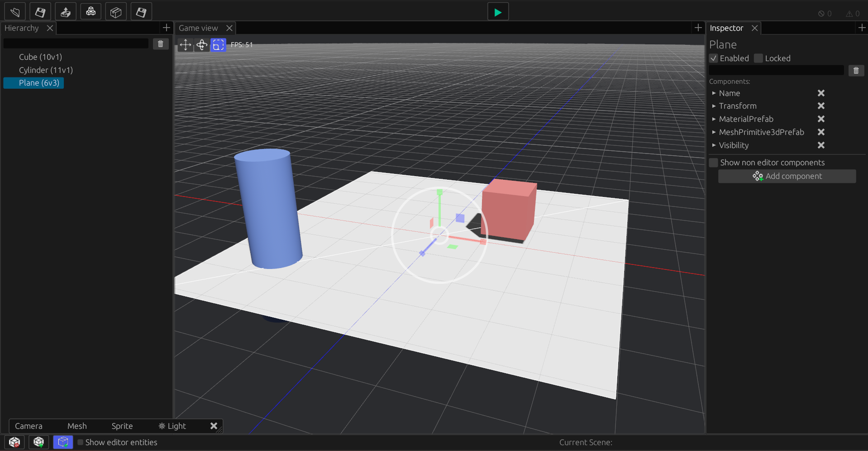Close the Inspector tab

pyautogui.click(x=754, y=28)
